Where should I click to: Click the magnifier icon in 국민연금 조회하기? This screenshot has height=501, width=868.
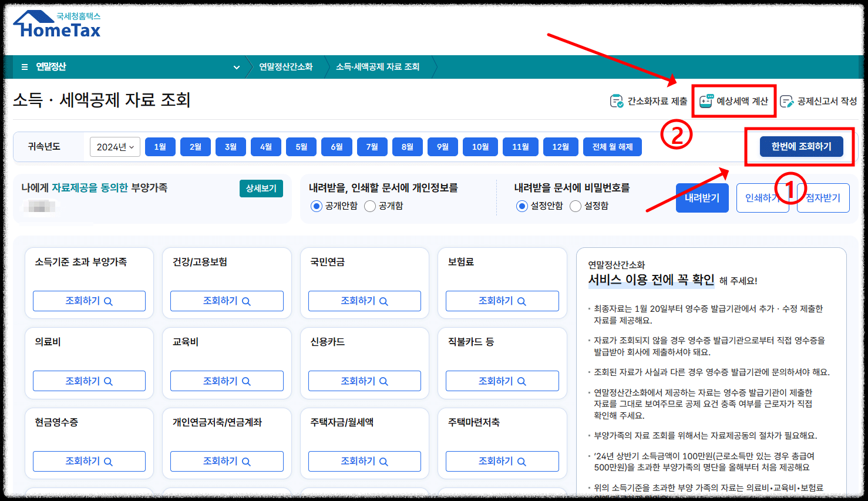[x=385, y=301]
